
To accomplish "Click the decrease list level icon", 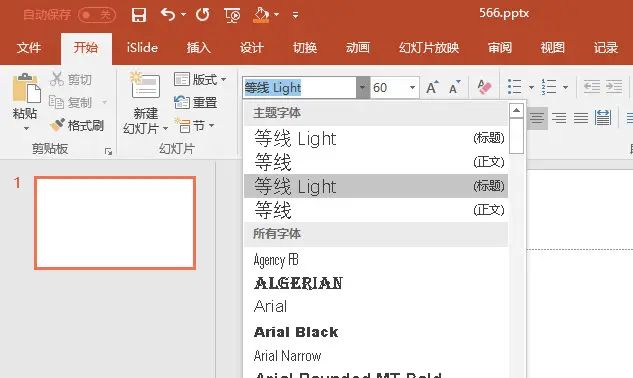I will (592, 87).
